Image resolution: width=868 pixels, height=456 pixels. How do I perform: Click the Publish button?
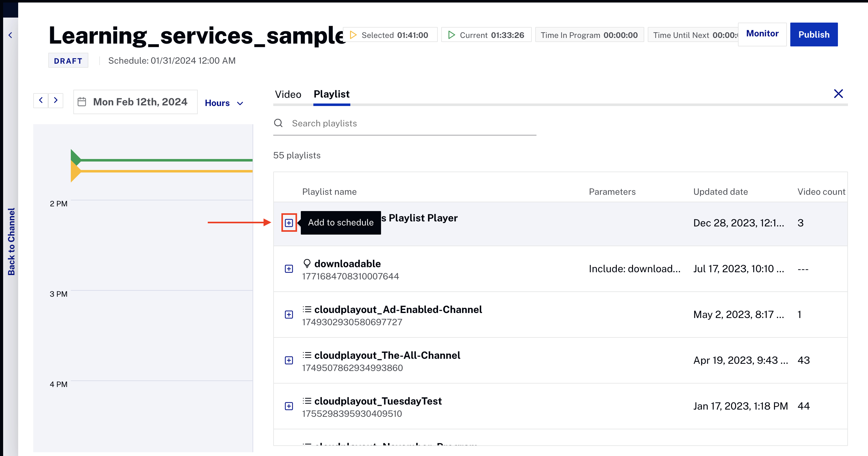[813, 34]
